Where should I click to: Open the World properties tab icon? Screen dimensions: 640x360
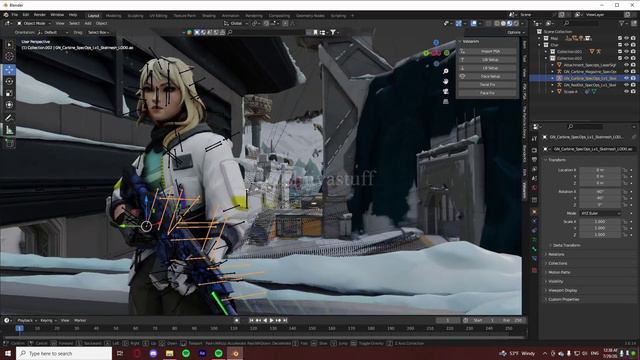(x=534, y=188)
